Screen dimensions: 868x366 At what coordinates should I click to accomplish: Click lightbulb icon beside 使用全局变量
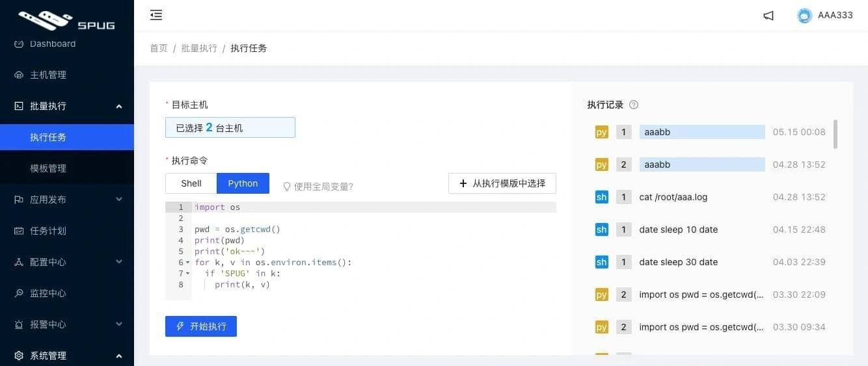click(286, 186)
